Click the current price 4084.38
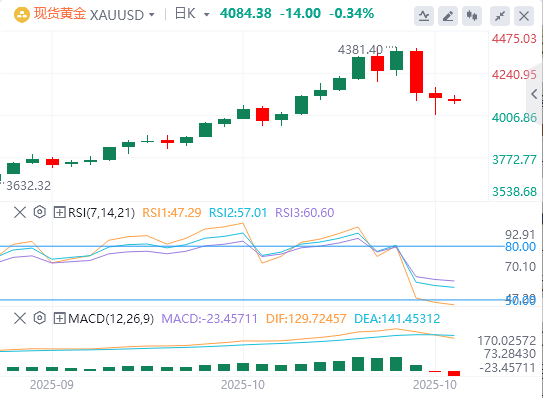The width and height of the screenshot is (543, 398). [246, 14]
